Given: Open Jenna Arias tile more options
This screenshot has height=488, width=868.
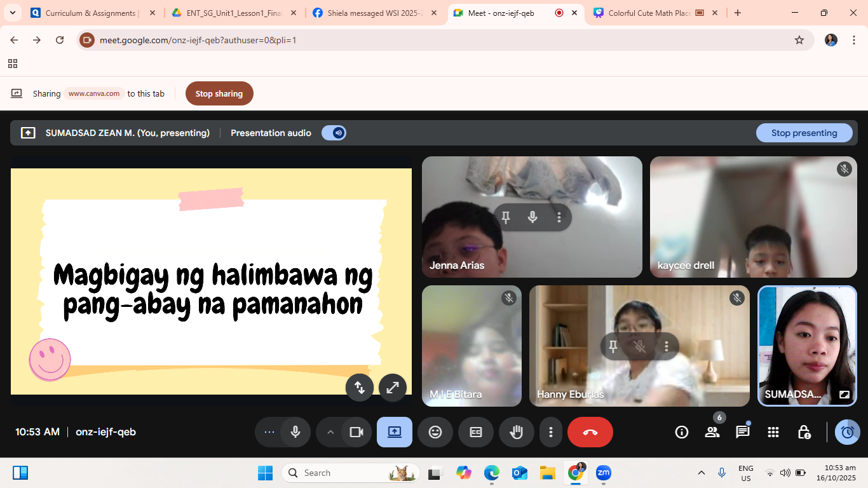Looking at the screenshot, I should click(x=559, y=217).
